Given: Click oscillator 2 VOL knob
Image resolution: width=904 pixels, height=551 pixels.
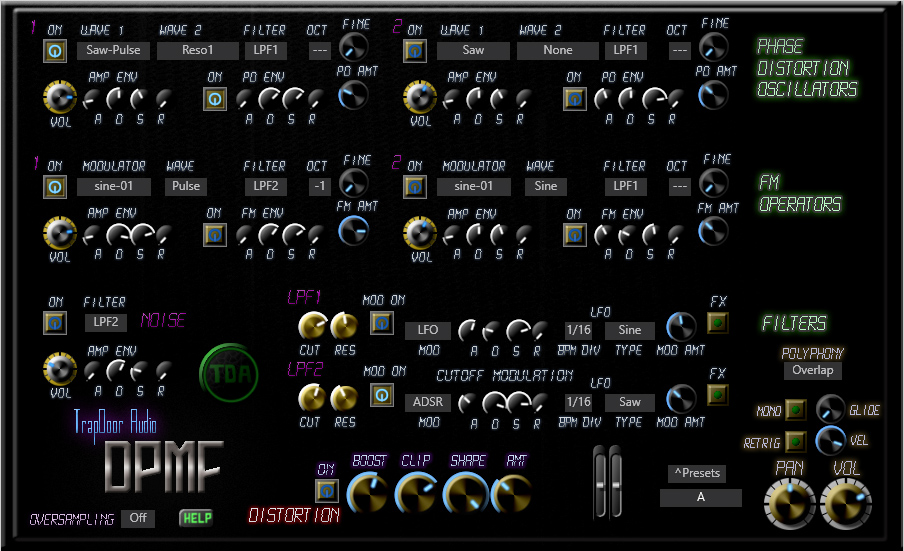Looking at the screenshot, I should 419,97.
